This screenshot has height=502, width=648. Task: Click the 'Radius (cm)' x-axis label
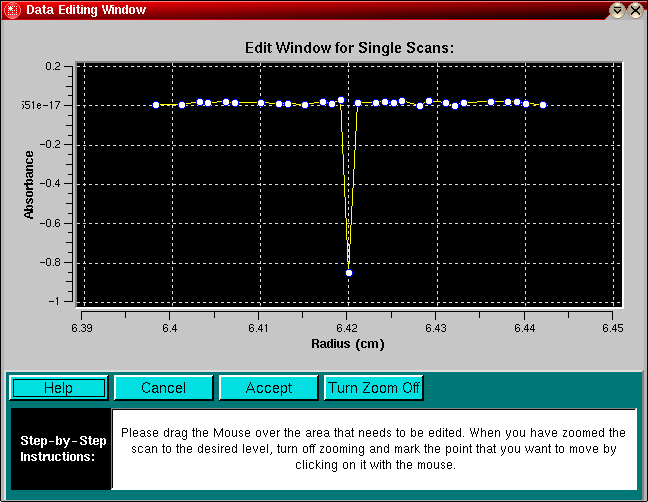point(349,343)
